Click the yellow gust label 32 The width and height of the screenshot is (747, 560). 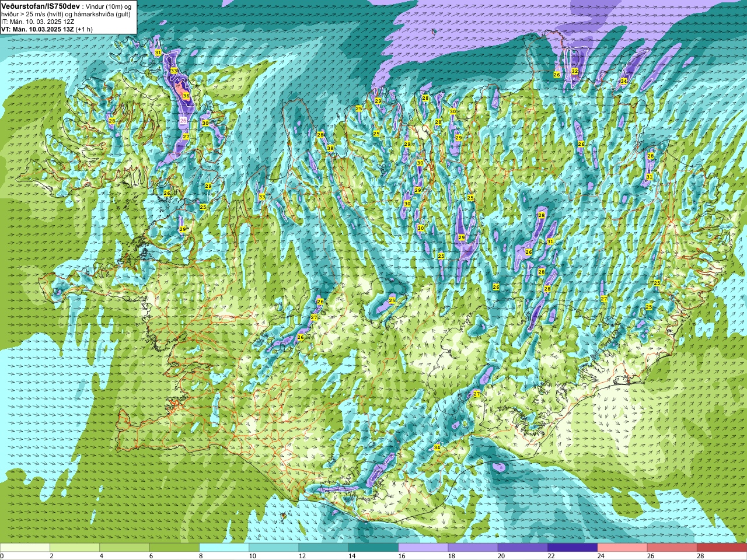tap(575, 71)
